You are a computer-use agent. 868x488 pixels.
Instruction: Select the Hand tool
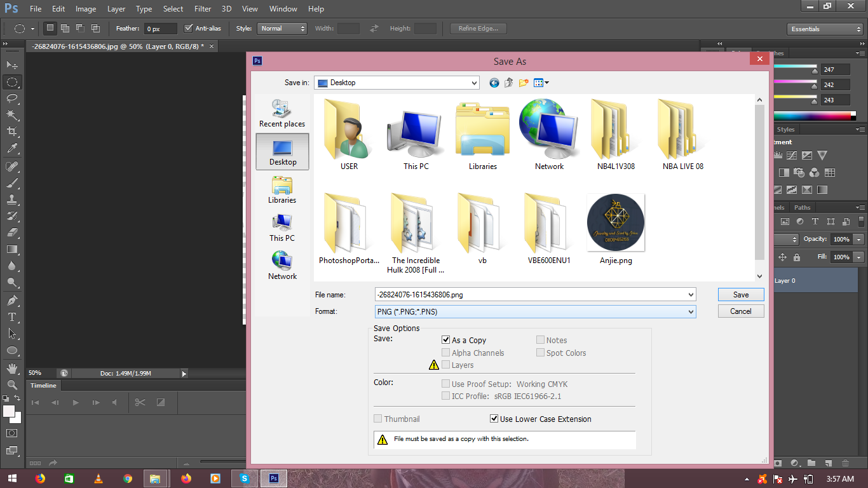(x=12, y=369)
